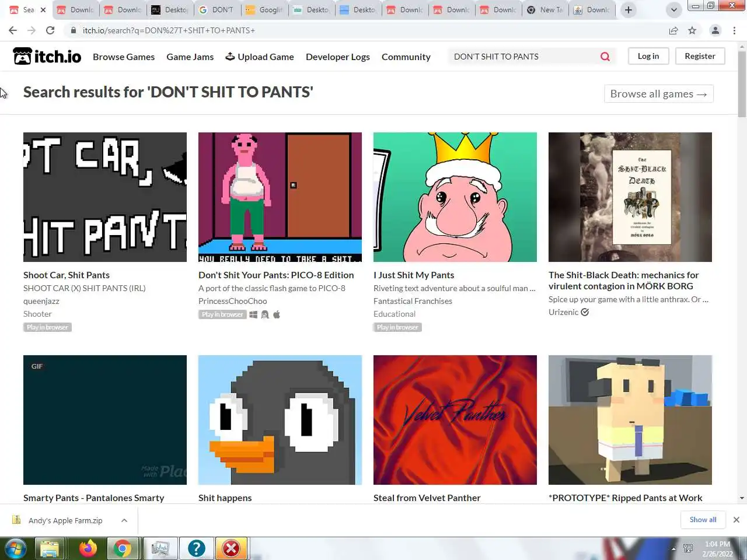Click I Just Shit My Pants title link

coord(414,275)
